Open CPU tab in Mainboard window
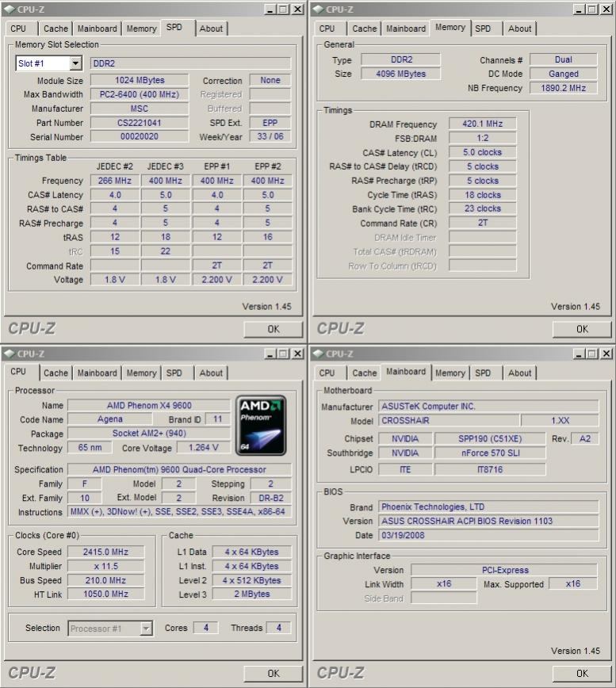Screen dimensions: 616x688 pyautogui.click(x=327, y=373)
